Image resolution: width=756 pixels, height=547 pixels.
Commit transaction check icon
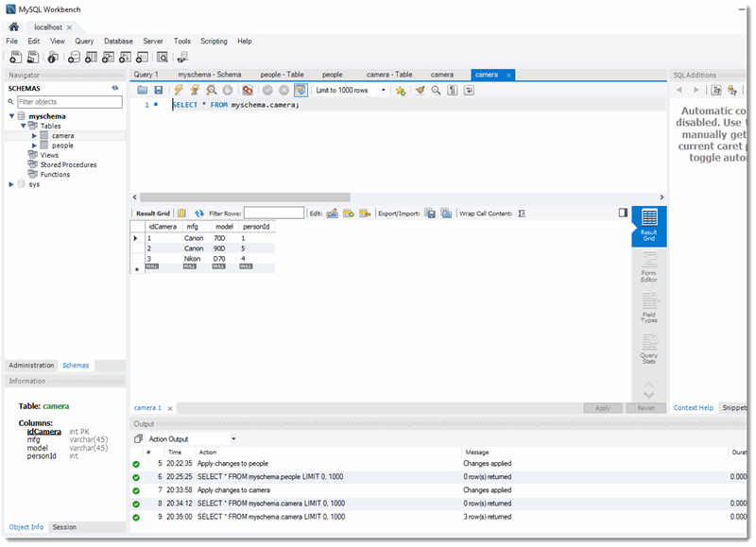pyautogui.click(x=267, y=90)
